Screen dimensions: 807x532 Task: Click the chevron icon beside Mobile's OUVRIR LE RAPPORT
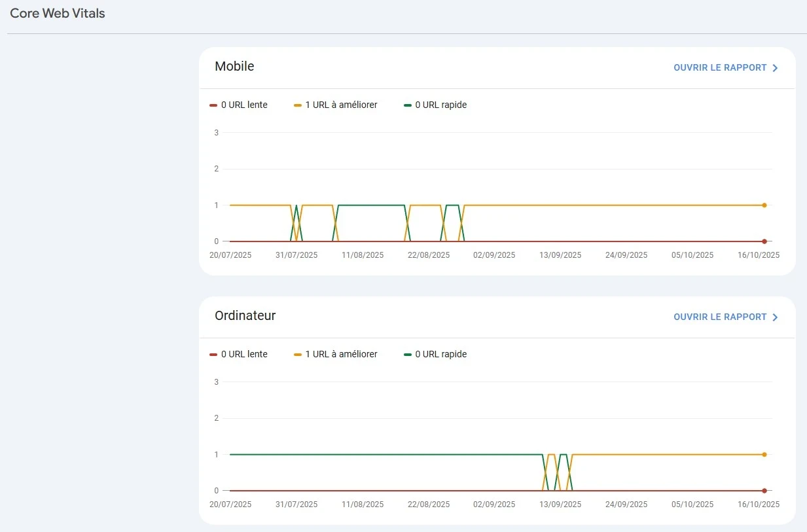(x=775, y=67)
